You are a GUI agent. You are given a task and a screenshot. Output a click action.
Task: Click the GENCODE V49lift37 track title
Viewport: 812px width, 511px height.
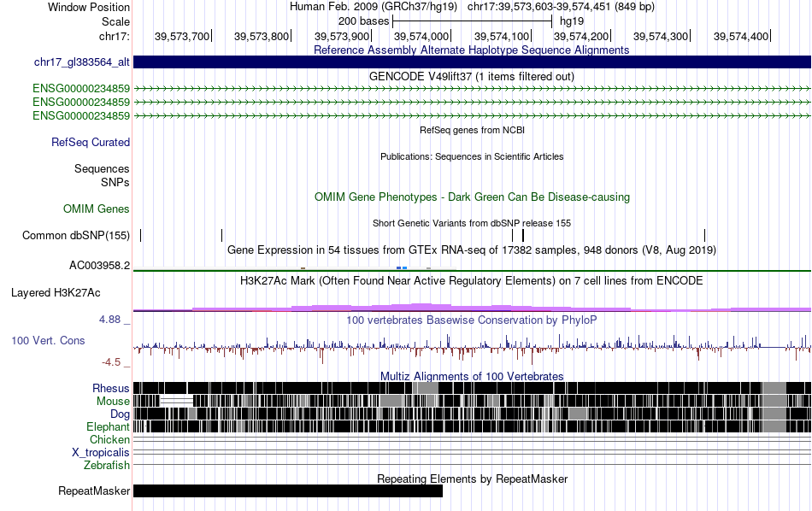click(x=472, y=77)
